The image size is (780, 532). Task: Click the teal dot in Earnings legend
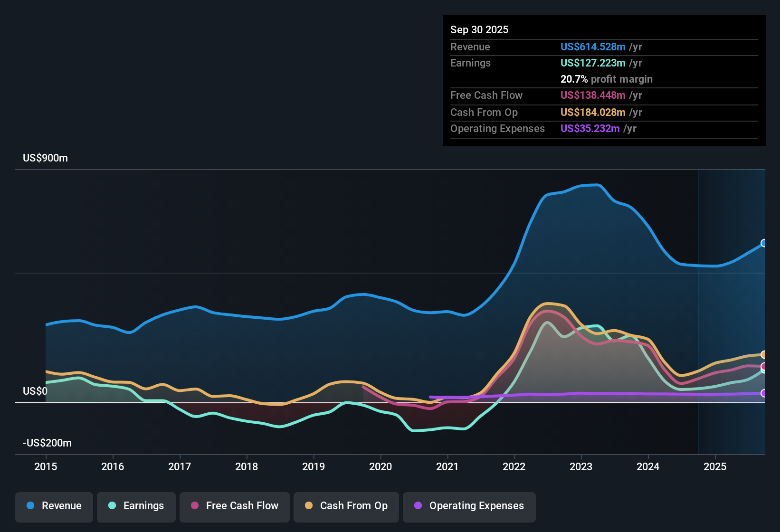click(112, 505)
